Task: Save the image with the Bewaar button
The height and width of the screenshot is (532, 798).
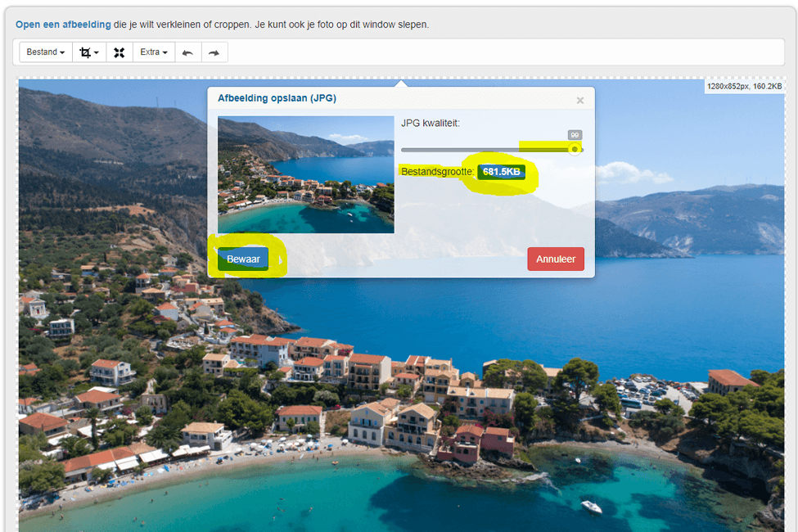Action: [x=243, y=259]
